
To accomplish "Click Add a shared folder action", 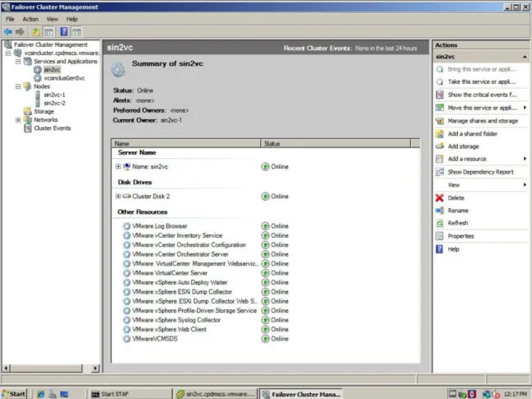I will coord(472,133).
